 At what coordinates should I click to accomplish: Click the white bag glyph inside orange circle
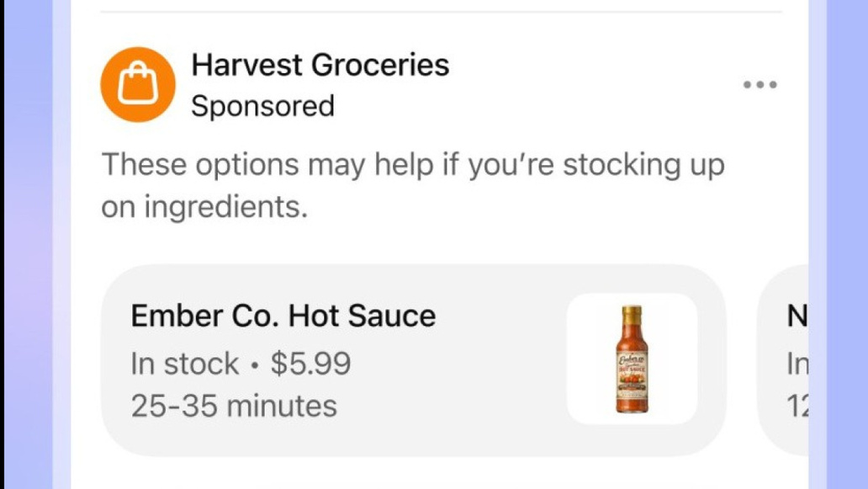tap(137, 85)
